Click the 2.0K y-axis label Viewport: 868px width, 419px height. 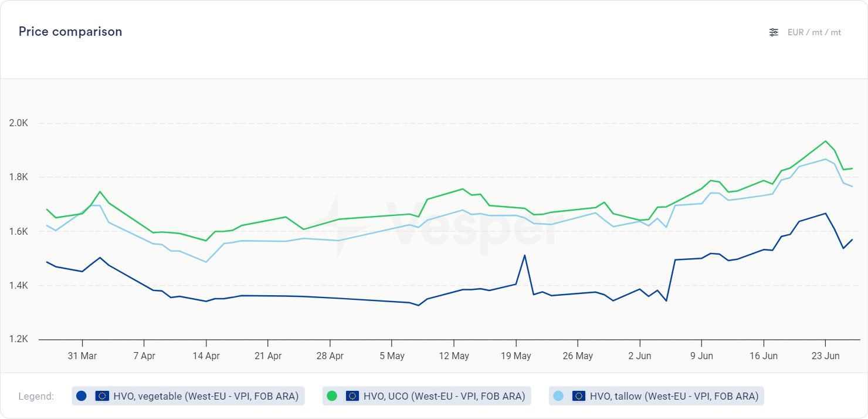point(19,123)
